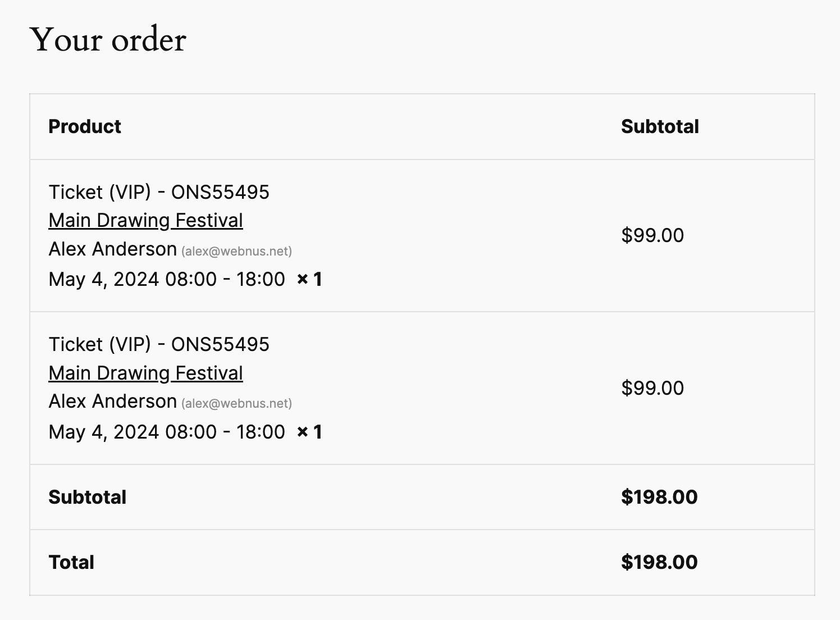The height and width of the screenshot is (620, 840).
Task: Click the $198.00 total amount
Action: [x=659, y=562]
